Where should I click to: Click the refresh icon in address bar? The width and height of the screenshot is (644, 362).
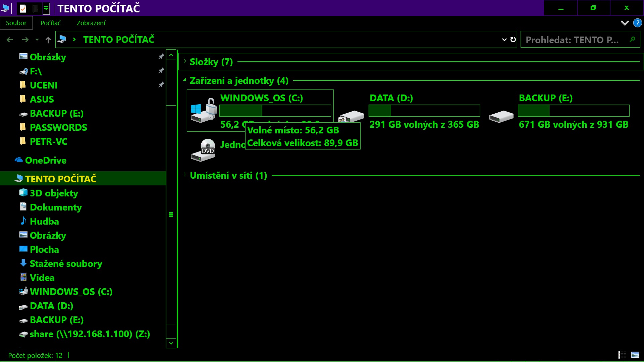pyautogui.click(x=513, y=40)
